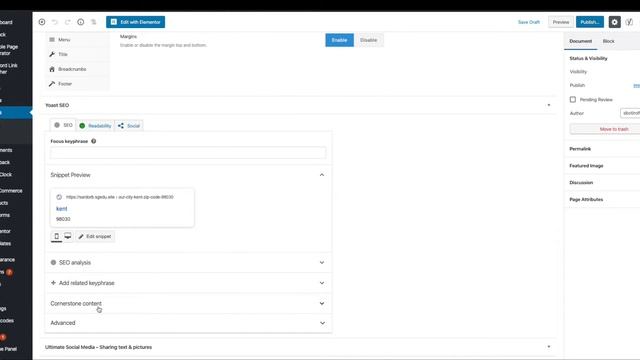Click the Focus keyphrase input field
Image resolution: width=640 pixels, height=360 pixels.
click(188, 153)
